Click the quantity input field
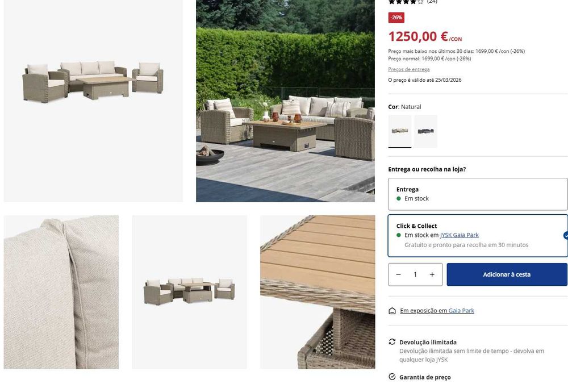Viewport: 568px width, 392px height. click(415, 274)
